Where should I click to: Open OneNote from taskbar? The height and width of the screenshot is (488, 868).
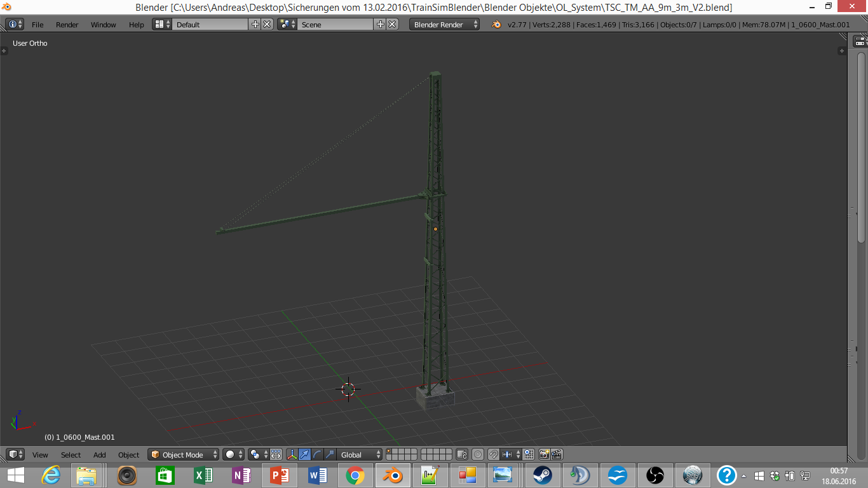[x=241, y=475]
